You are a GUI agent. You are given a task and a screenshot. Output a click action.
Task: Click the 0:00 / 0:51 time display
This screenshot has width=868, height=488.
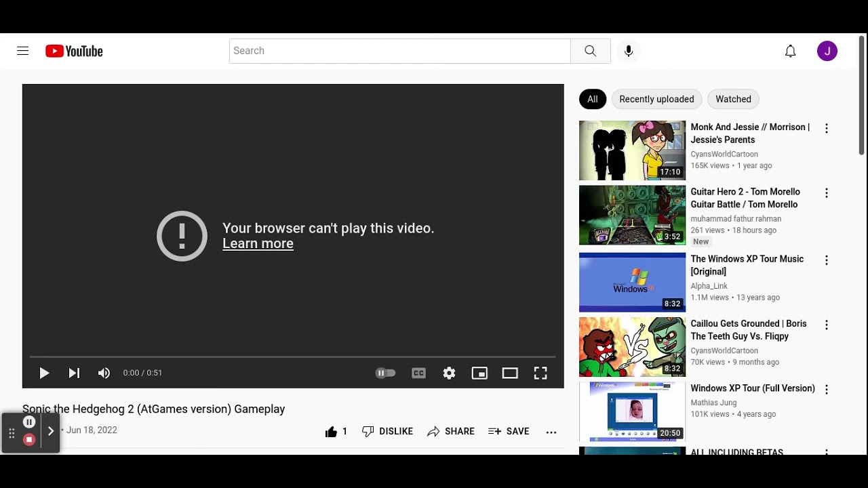click(142, 373)
